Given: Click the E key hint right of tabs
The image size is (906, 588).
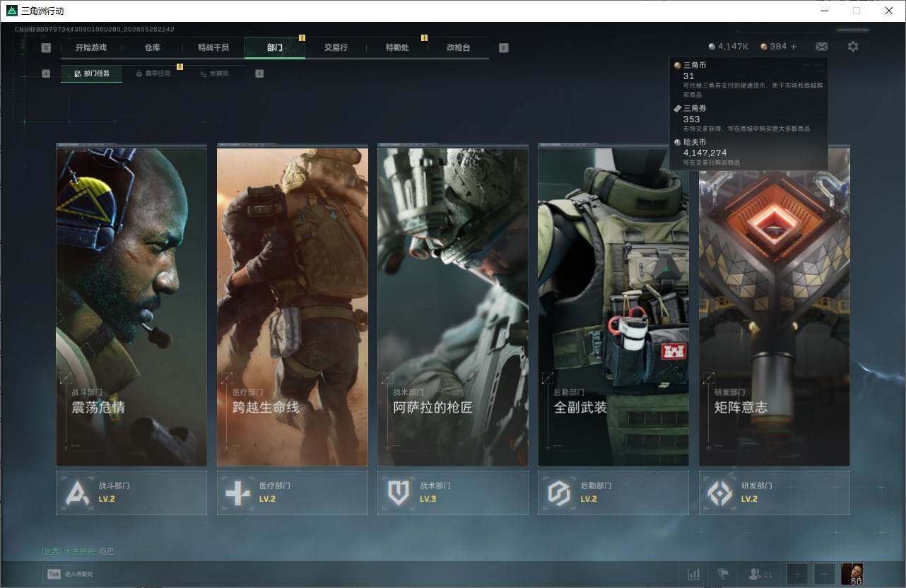Looking at the screenshot, I should 503,48.
